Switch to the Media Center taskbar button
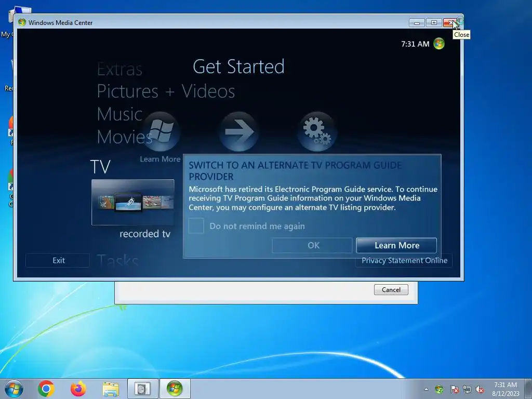532x399 pixels. [175, 389]
